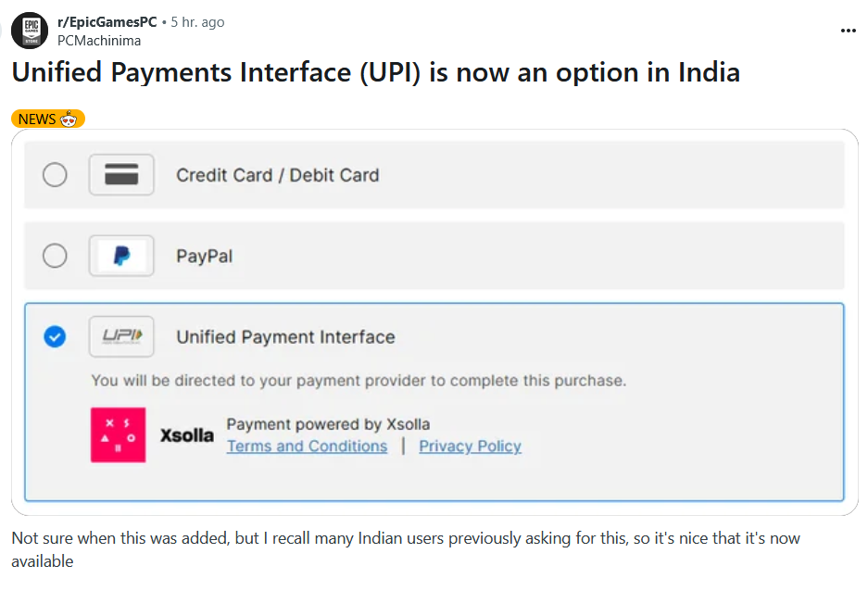Open the Xsolla Terms and Conditions link
This screenshot has width=868, height=591.
pos(308,446)
